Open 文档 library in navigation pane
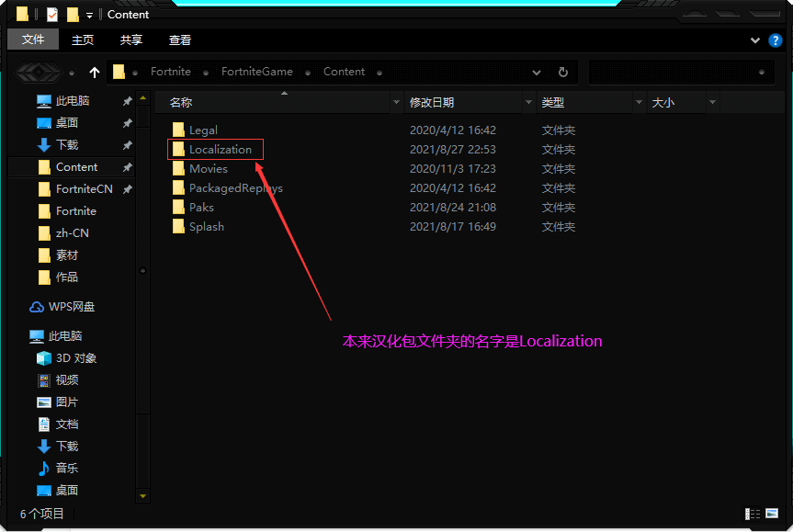Image resolution: width=793 pixels, height=532 pixels. (67, 424)
